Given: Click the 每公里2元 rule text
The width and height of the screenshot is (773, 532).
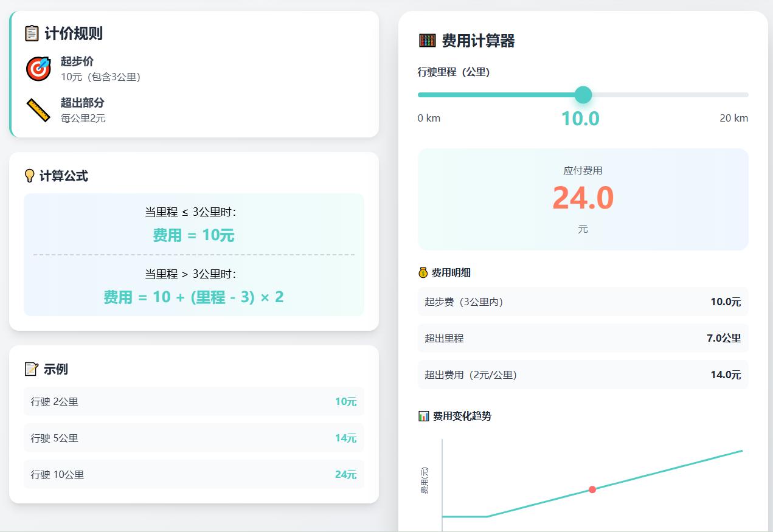Looking at the screenshot, I should pos(83,119).
